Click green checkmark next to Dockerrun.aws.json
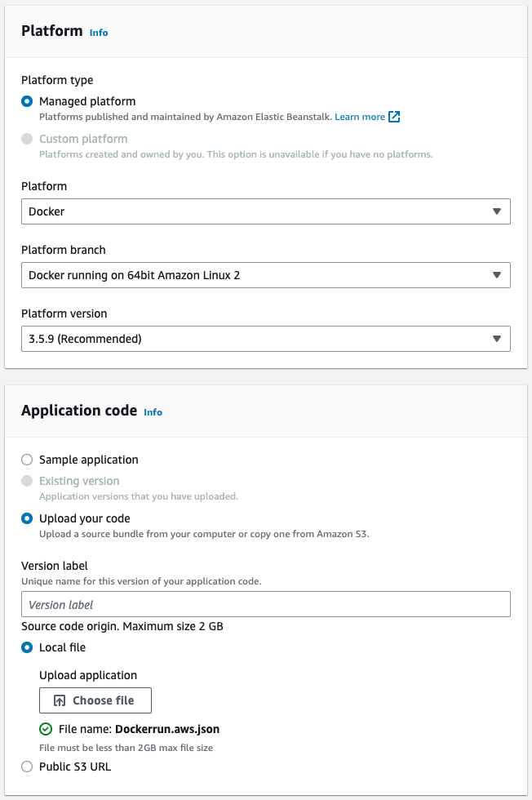Screen dimensions: 532x800 (46, 729)
